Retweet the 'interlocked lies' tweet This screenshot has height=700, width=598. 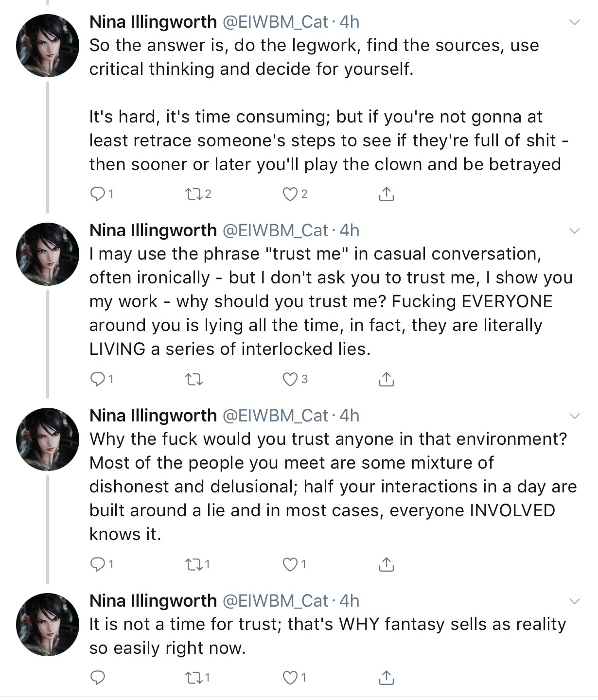[194, 379]
